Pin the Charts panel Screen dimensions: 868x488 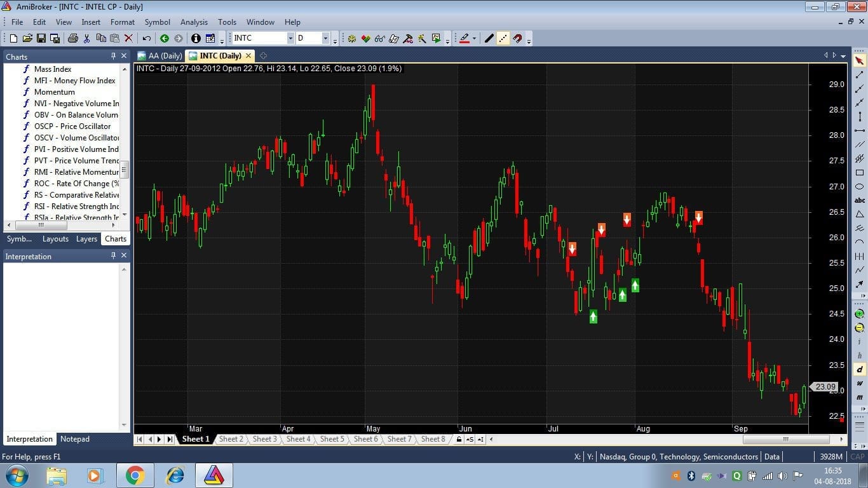coord(113,56)
